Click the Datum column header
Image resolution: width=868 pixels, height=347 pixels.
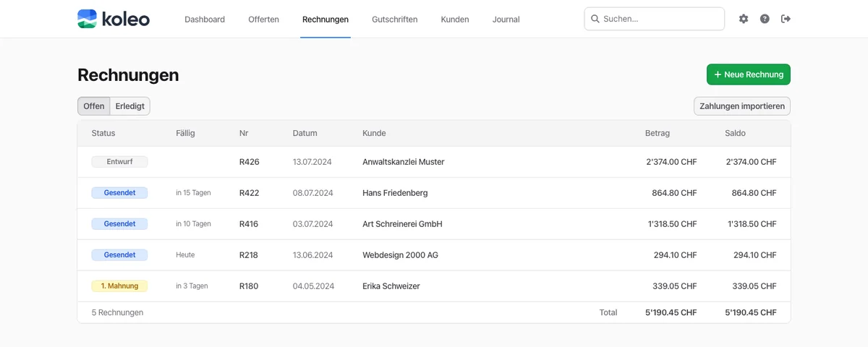point(305,133)
